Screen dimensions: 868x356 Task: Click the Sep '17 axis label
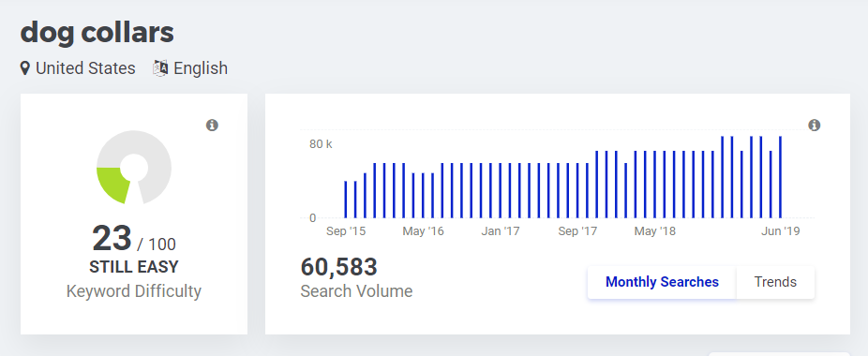pos(577,230)
